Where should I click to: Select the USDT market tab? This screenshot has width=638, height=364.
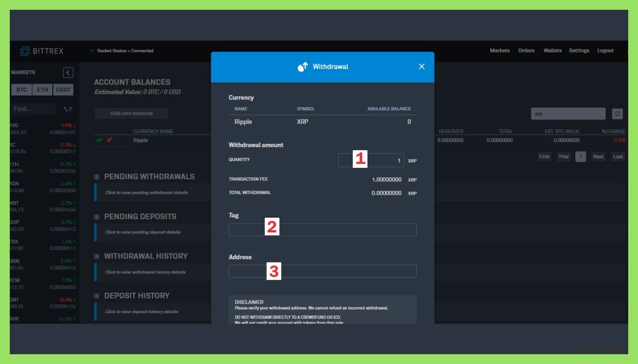(x=63, y=90)
